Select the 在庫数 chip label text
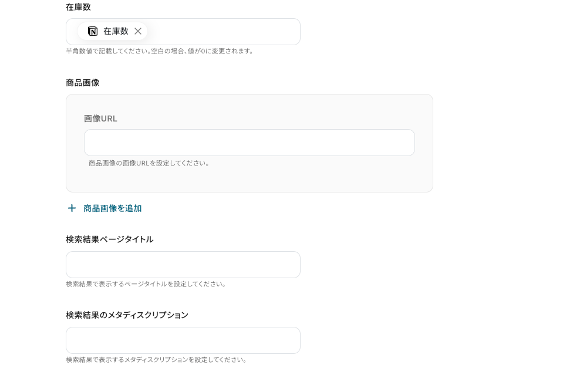The image size is (580, 392). click(116, 31)
